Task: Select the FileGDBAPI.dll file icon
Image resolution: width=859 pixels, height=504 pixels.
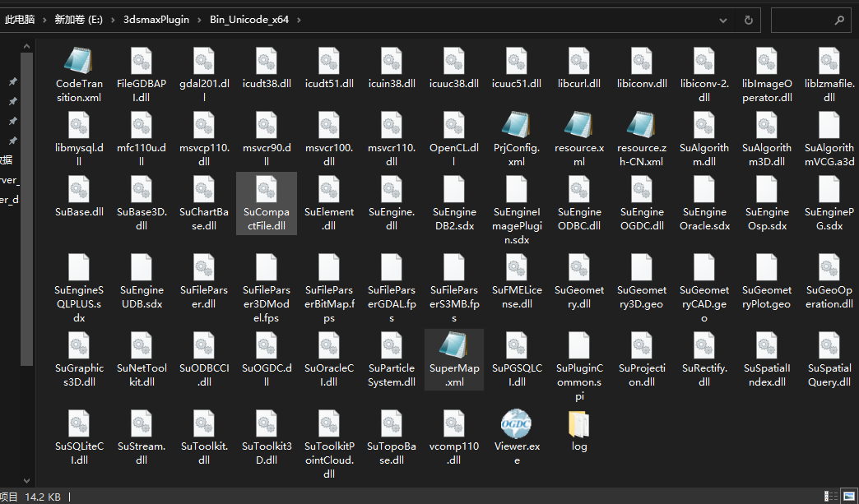Action: tap(142, 61)
